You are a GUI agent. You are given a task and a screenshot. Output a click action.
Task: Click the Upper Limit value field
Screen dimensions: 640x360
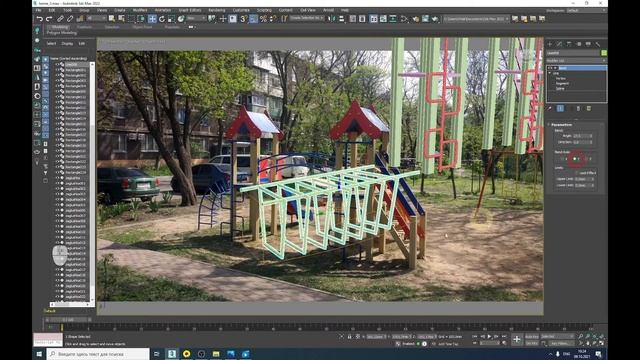[584, 179]
